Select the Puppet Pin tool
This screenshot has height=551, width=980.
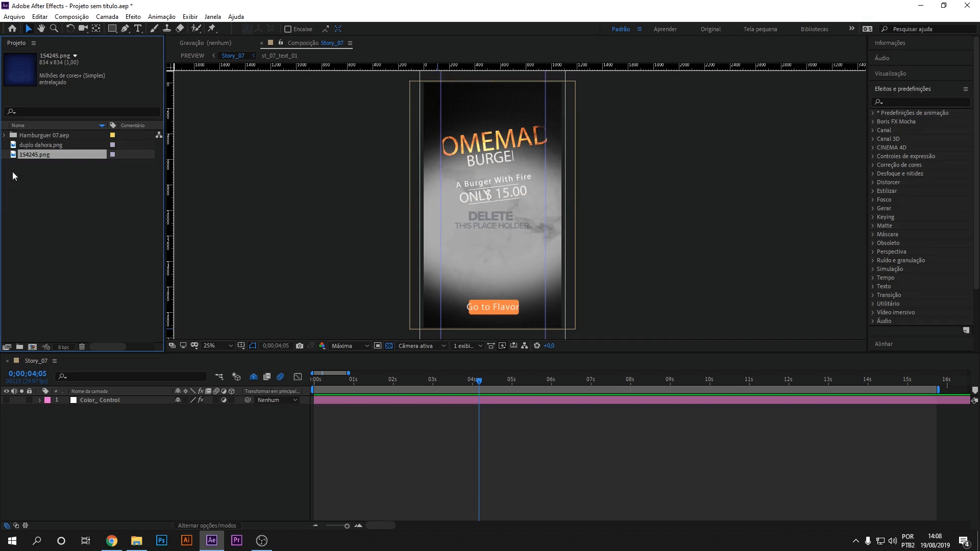tap(212, 29)
